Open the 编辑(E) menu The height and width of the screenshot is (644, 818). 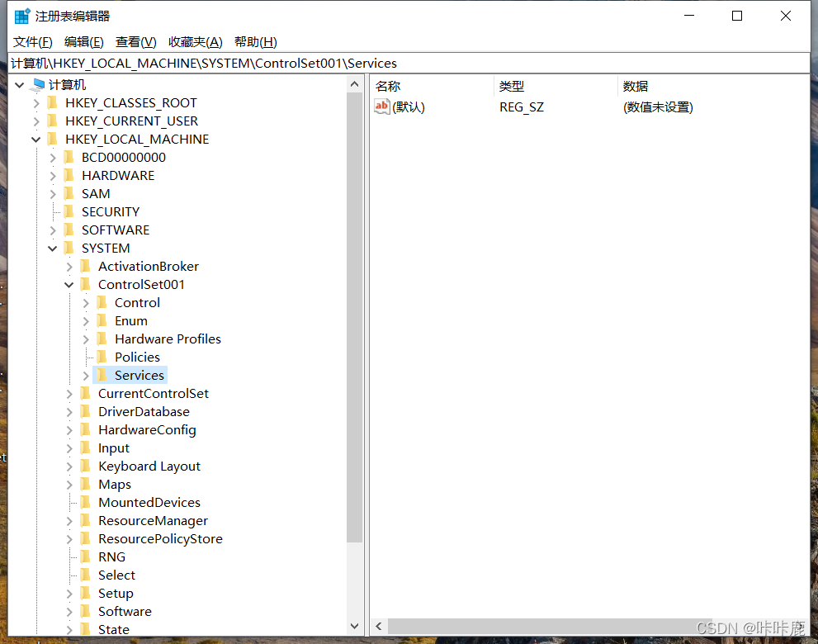pyautogui.click(x=84, y=42)
